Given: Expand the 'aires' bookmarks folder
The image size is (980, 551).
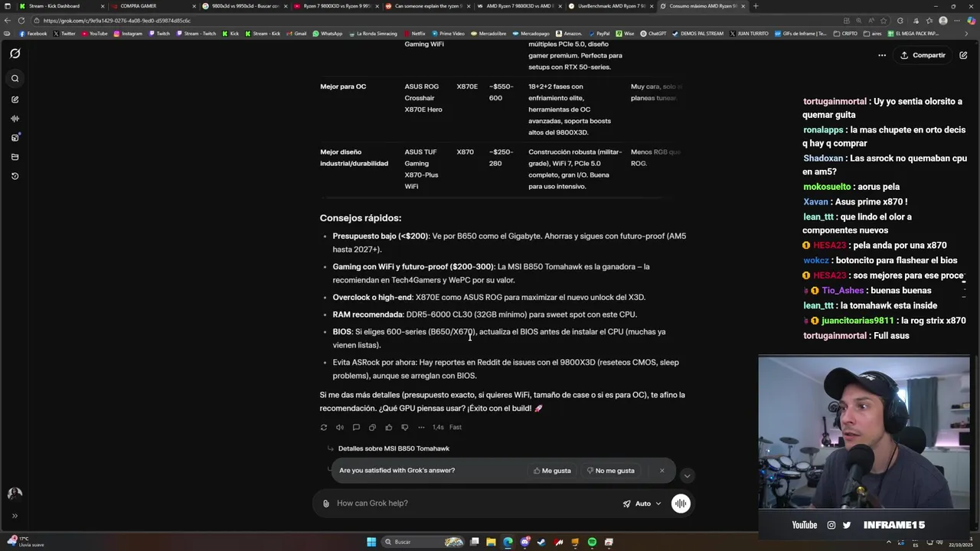Looking at the screenshot, I should [874, 34].
